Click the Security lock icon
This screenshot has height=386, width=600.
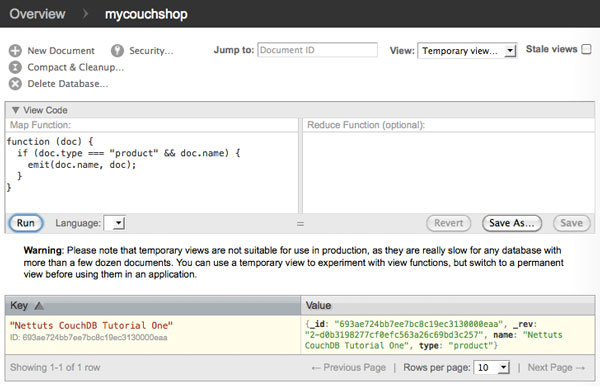pos(117,51)
